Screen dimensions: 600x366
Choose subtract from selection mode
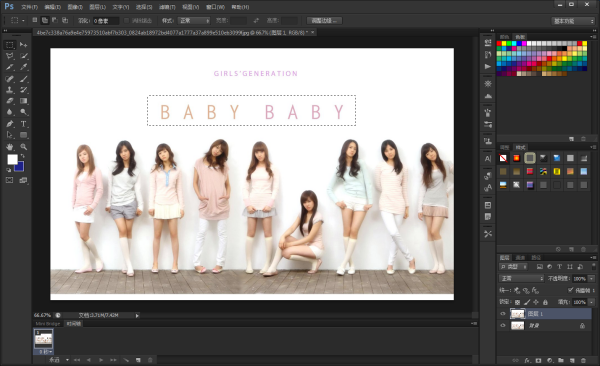[55, 20]
